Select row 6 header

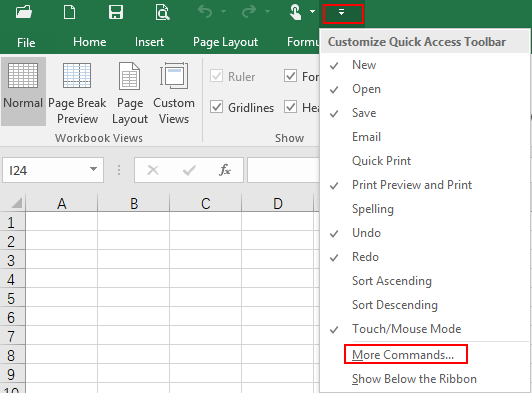point(12,317)
